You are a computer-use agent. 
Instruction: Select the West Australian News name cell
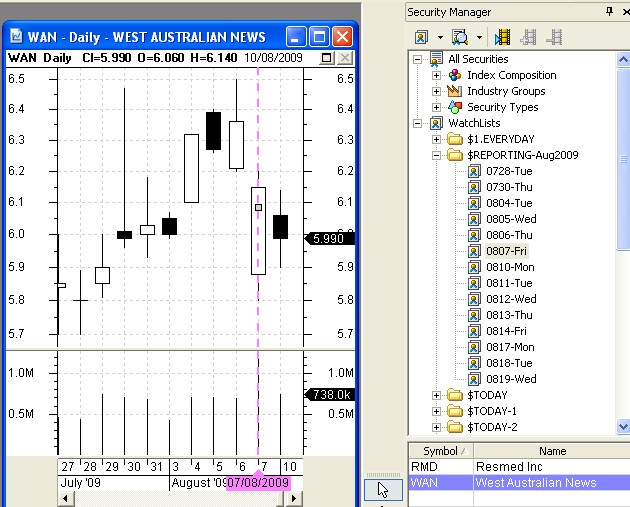pos(552,483)
